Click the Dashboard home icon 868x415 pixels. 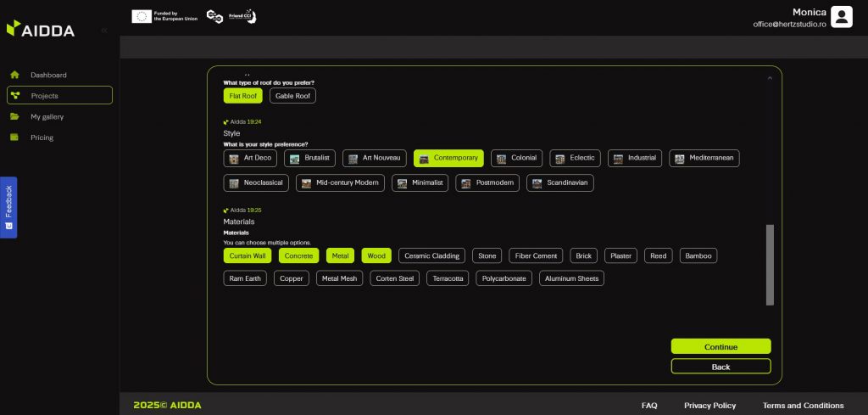[x=14, y=75]
